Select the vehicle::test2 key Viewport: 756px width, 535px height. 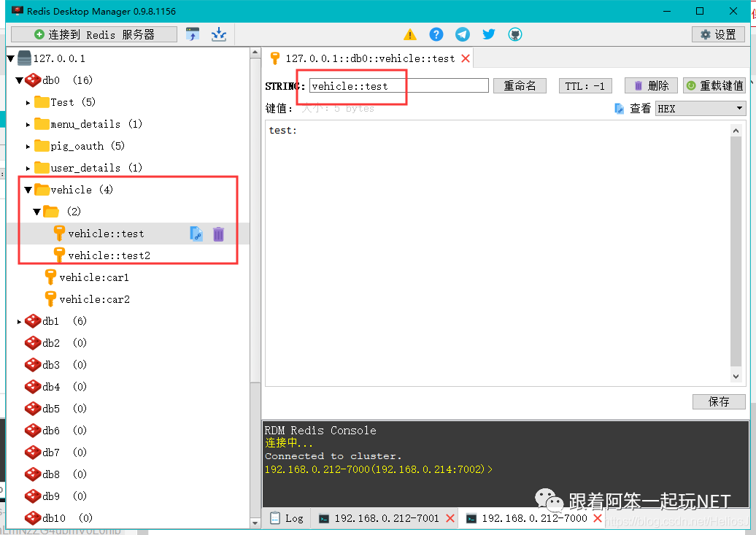coord(109,255)
